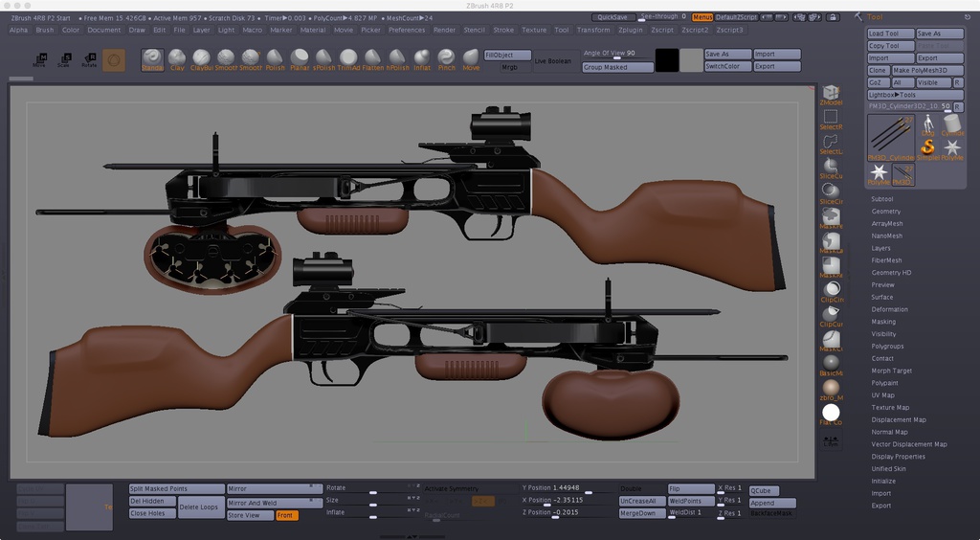
Task: Choose the SelectLasso tool icon
Action: (831, 145)
